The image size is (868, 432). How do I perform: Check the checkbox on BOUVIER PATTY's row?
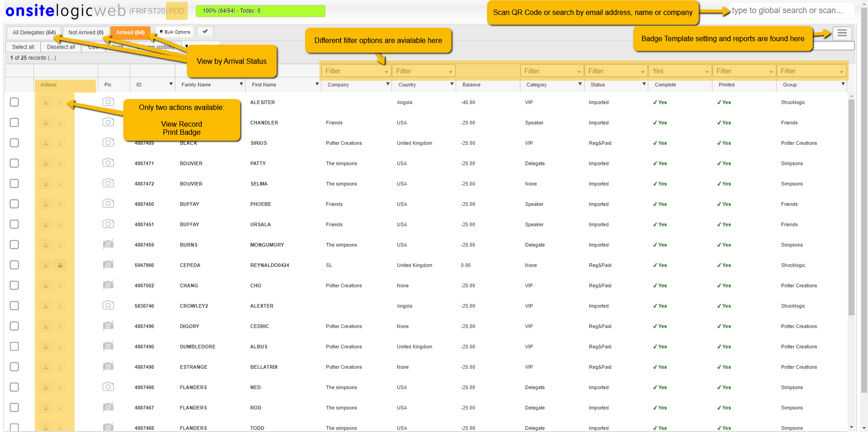pyautogui.click(x=14, y=163)
